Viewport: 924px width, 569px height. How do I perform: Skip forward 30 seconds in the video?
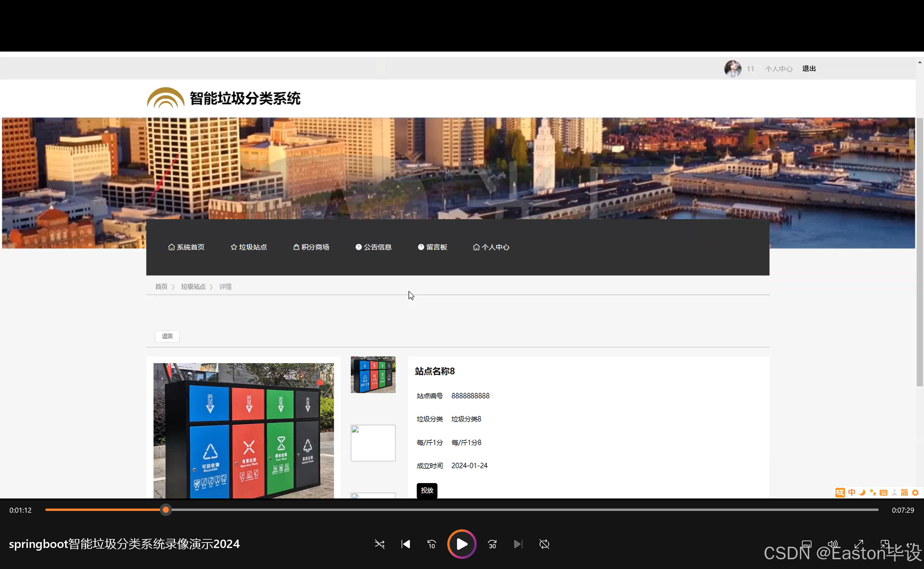[492, 544]
